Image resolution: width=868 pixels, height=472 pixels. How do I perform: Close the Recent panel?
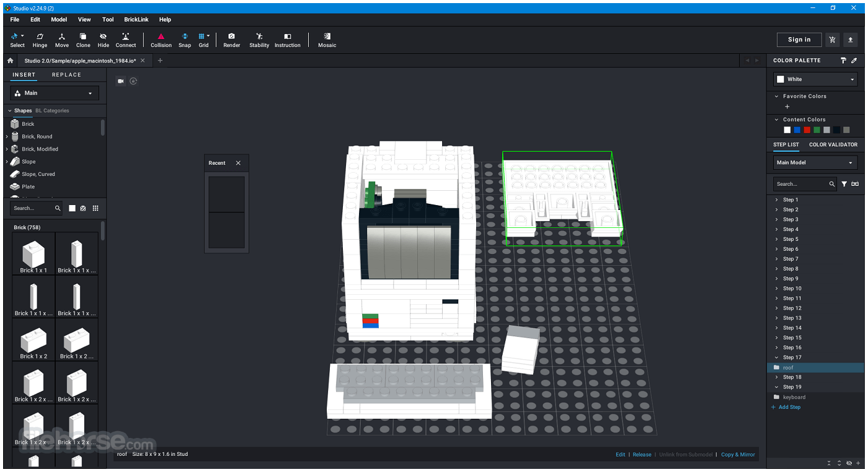click(238, 163)
